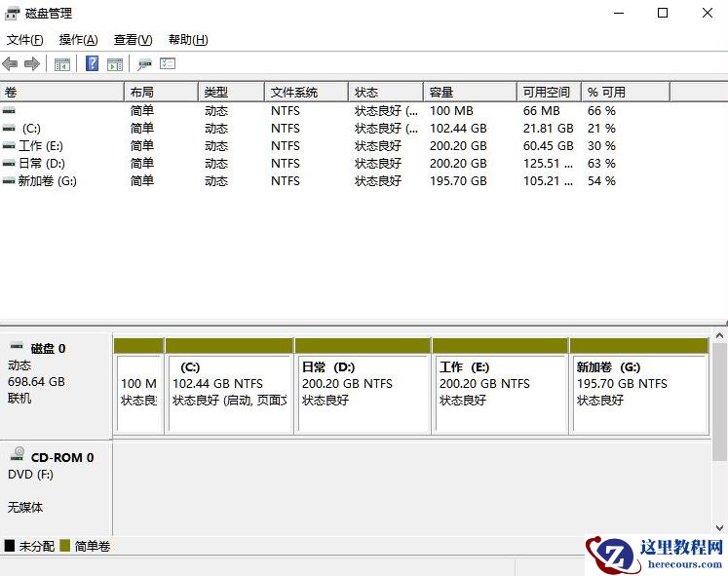Click the 66 MB free space cell
The height and width of the screenshot is (576, 728).
pos(541,111)
